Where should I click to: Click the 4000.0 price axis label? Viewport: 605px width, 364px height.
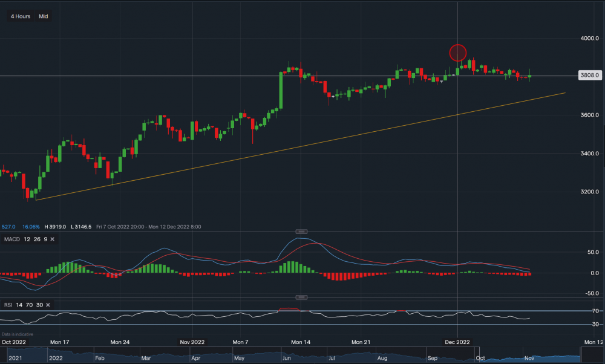pos(589,38)
